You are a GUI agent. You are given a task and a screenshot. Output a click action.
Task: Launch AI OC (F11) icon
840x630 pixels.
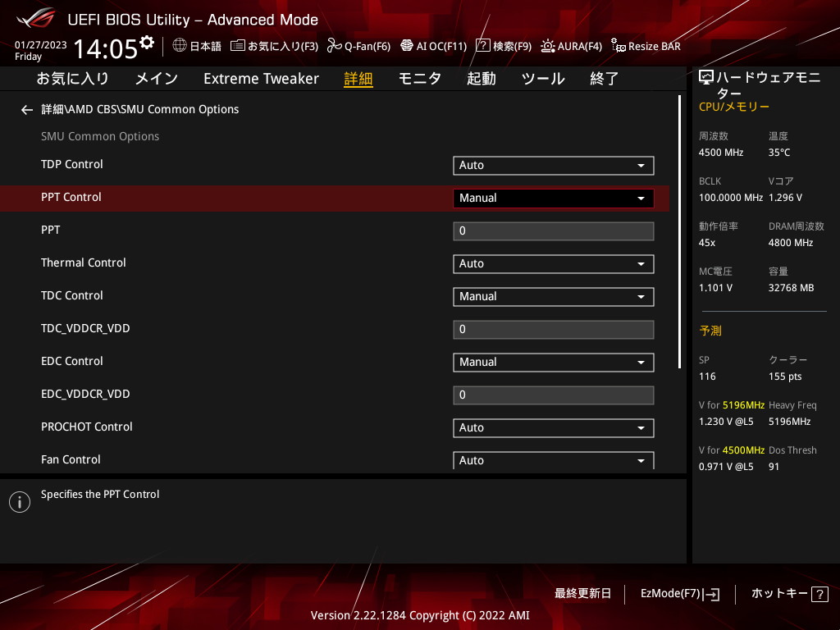pos(407,46)
